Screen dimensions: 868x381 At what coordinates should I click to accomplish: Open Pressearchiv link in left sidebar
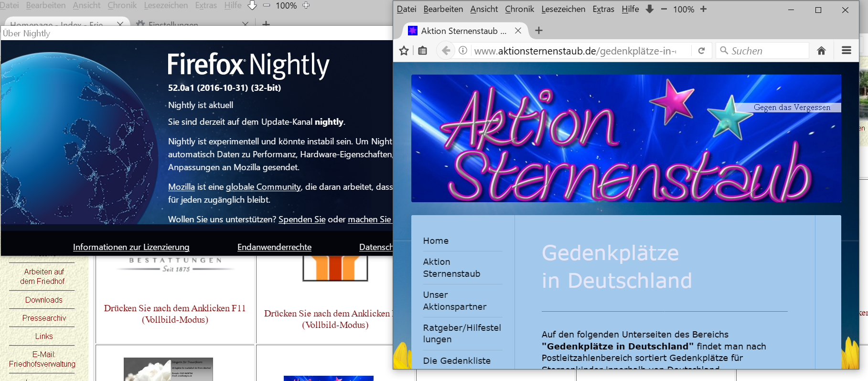(44, 318)
